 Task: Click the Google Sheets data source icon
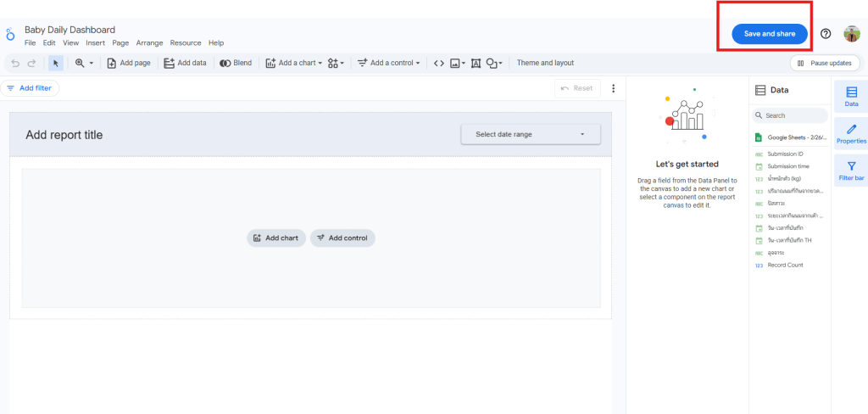click(759, 137)
